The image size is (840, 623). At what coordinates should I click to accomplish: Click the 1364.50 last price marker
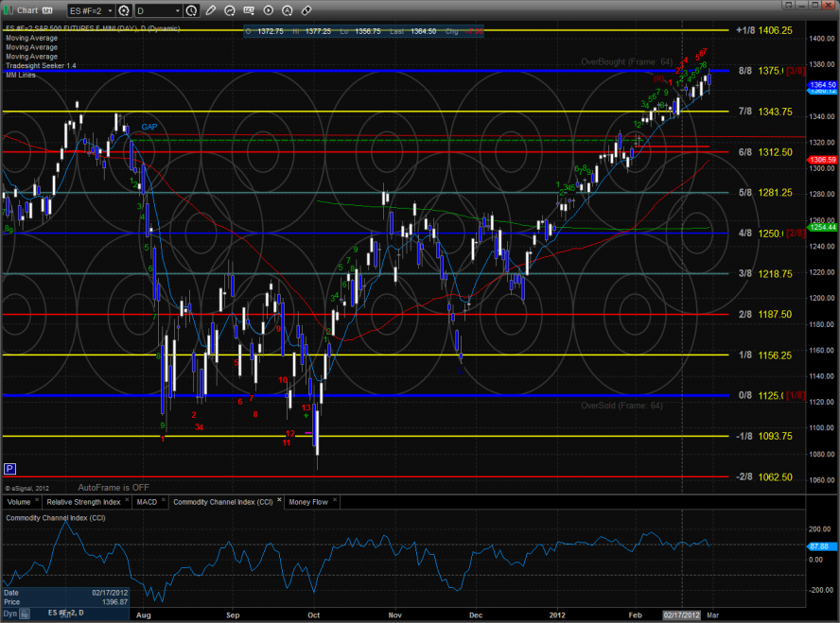819,85
